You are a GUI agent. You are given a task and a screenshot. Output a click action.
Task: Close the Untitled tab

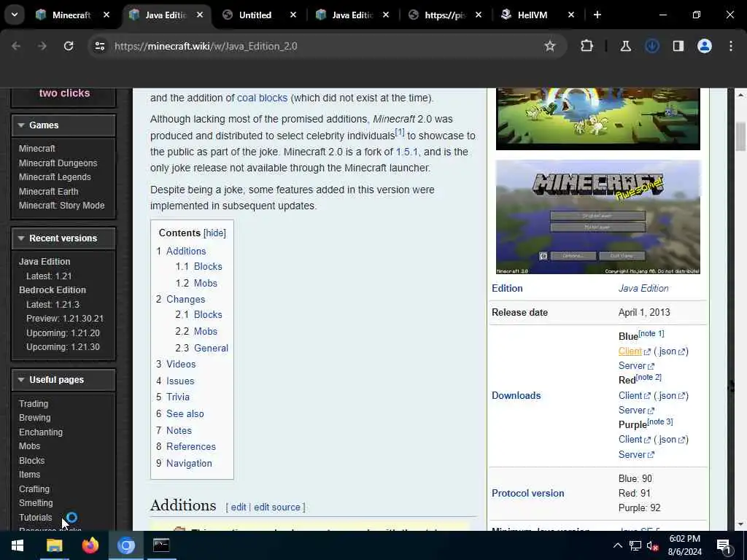(x=293, y=15)
